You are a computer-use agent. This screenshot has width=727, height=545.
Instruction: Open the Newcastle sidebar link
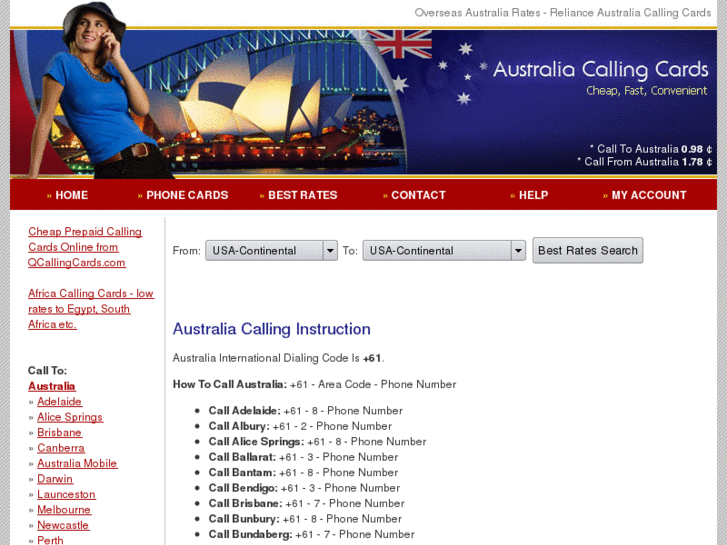coord(63,525)
